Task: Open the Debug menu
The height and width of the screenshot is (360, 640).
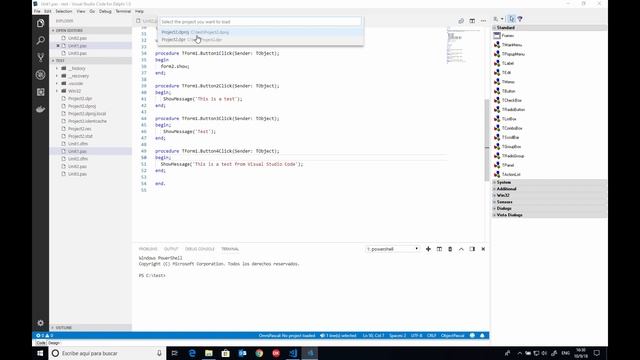Action: coord(105,11)
